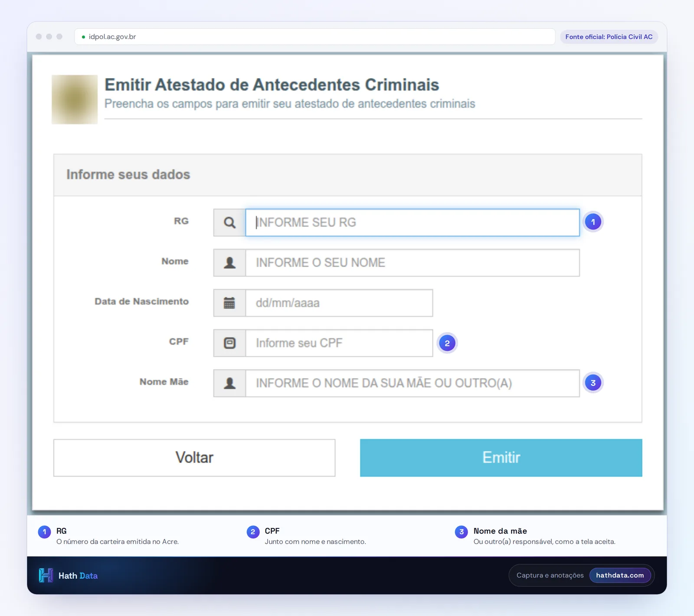The image size is (694, 616).
Task: Click the calendar icon for Data de Nascimento
Action: coord(229,303)
